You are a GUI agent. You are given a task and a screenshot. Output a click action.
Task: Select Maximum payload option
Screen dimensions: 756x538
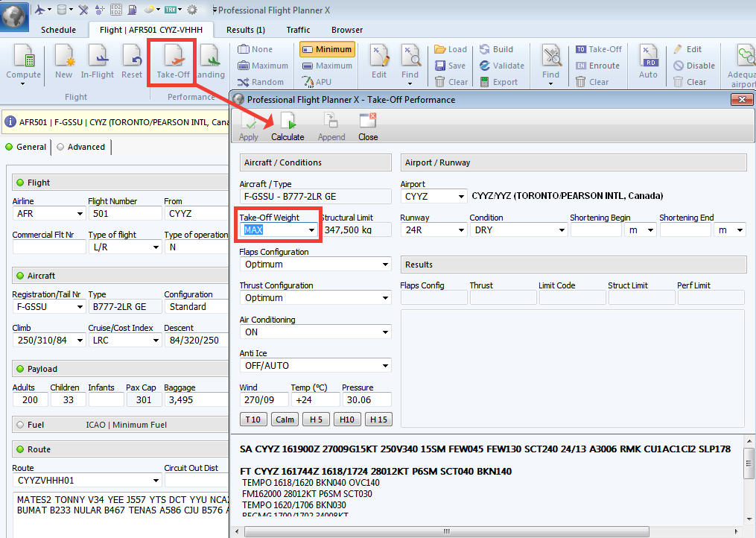click(x=263, y=66)
